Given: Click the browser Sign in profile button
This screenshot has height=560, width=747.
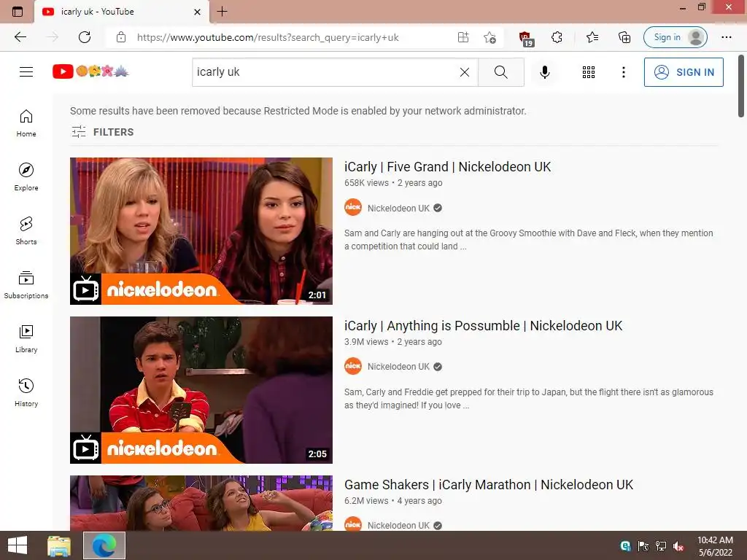Looking at the screenshot, I should tap(675, 37).
